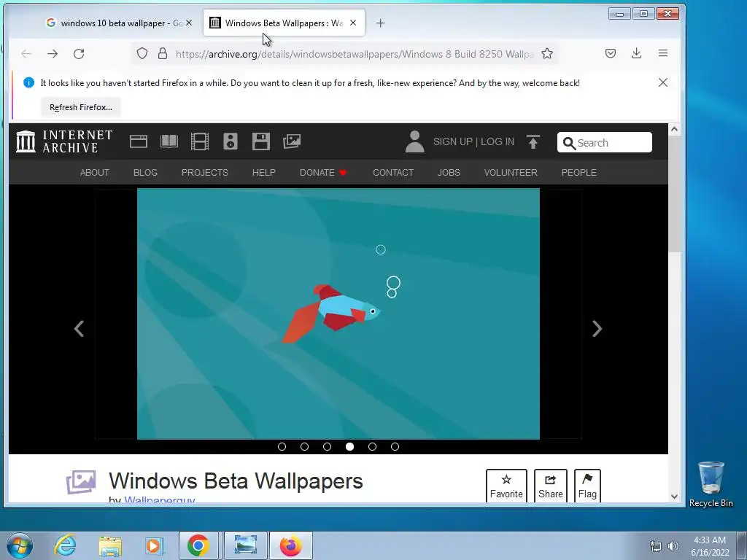Select the sixth carousel dot
747x560 pixels.
point(395,447)
